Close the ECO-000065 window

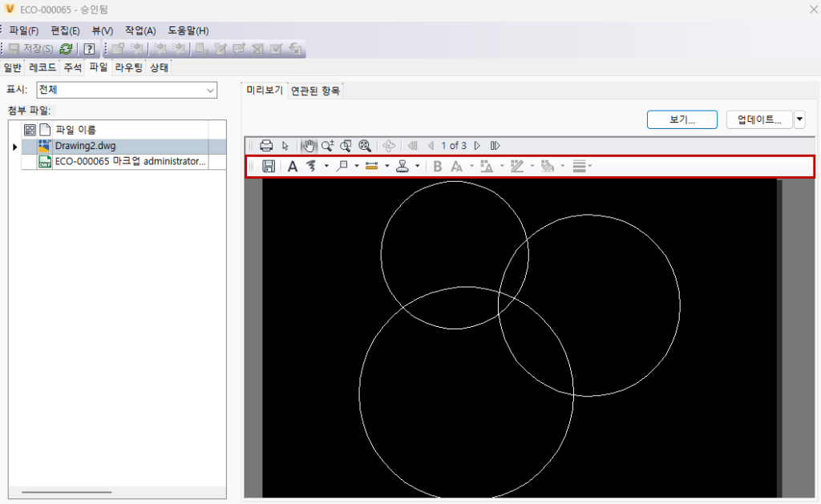coord(814,10)
